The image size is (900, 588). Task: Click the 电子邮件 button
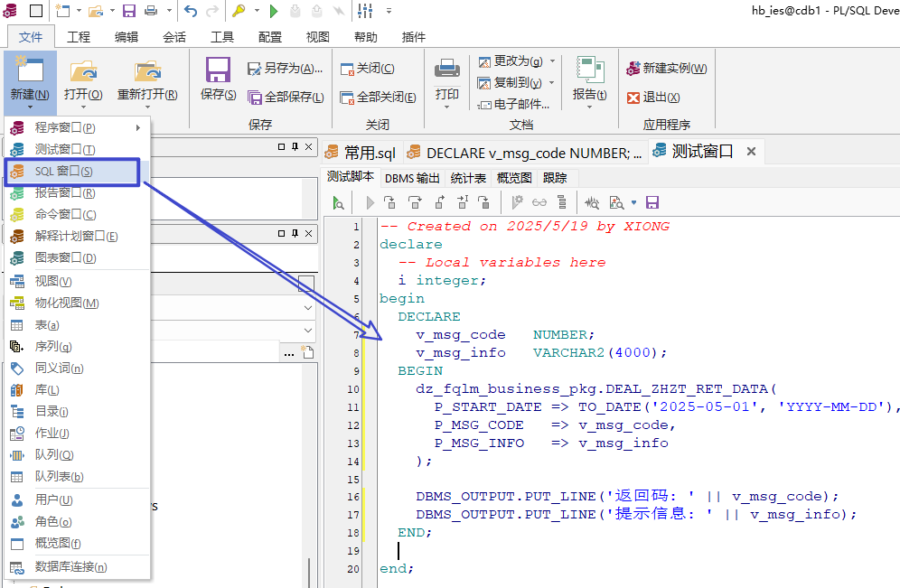point(514,104)
